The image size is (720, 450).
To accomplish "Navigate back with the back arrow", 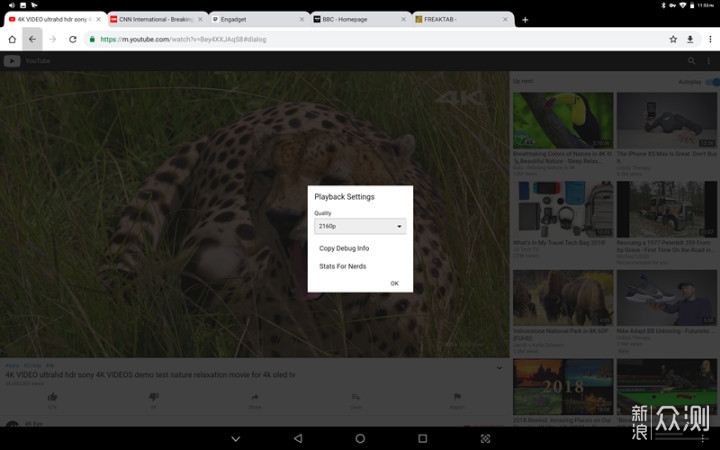I will (32, 39).
